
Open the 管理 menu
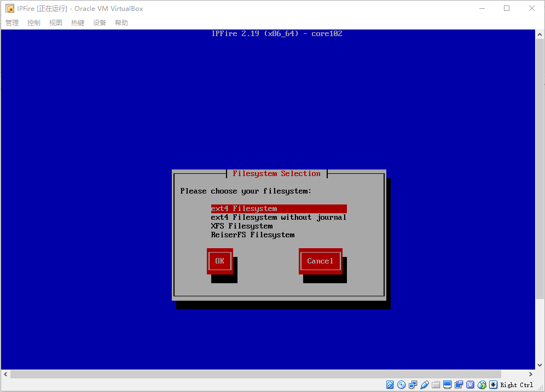[x=12, y=22]
